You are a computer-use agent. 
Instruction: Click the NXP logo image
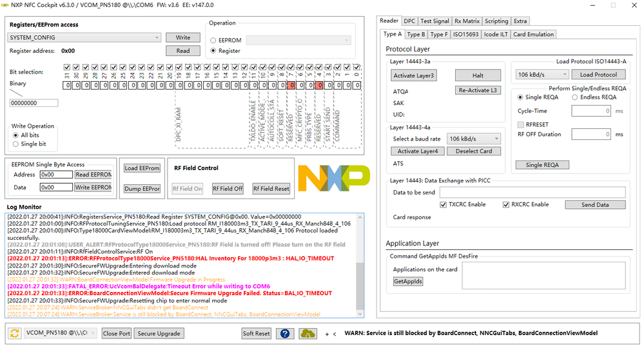click(334, 178)
